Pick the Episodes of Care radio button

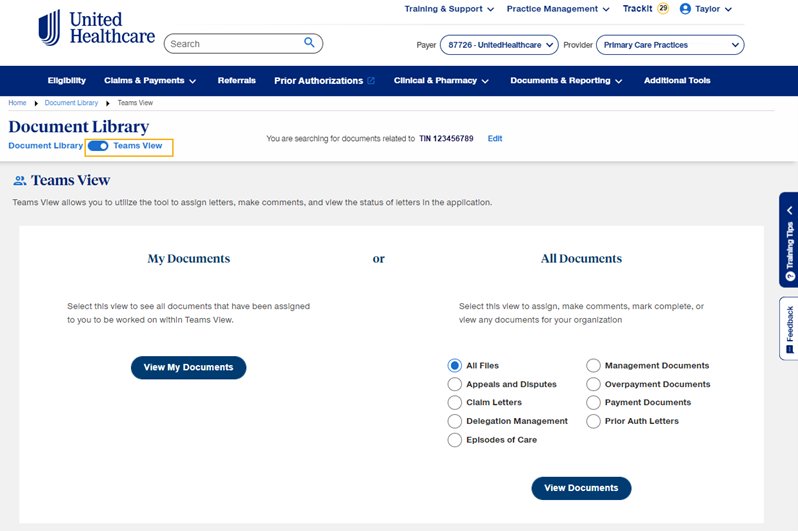(x=454, y=440)
